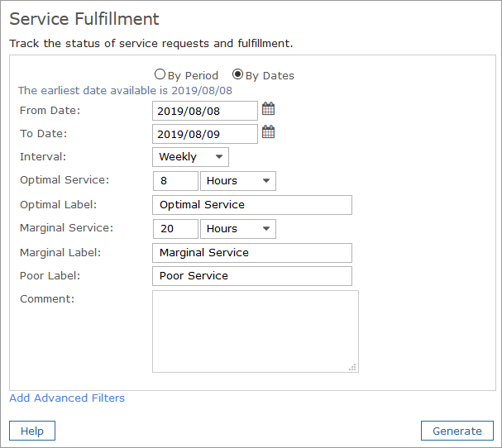Focus the From Date text field
Viewport: 502px width, 448px height.
[x=204, y=110]
